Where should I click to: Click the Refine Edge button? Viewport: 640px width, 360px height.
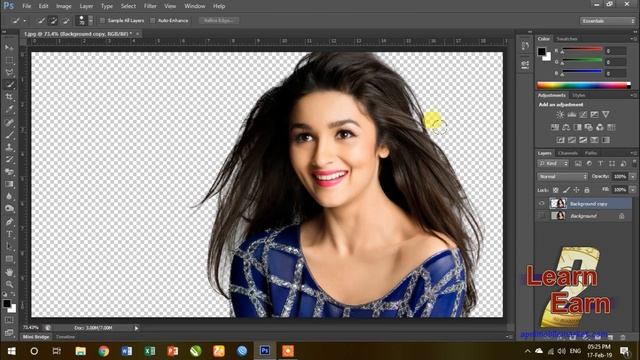coord(219,20)
